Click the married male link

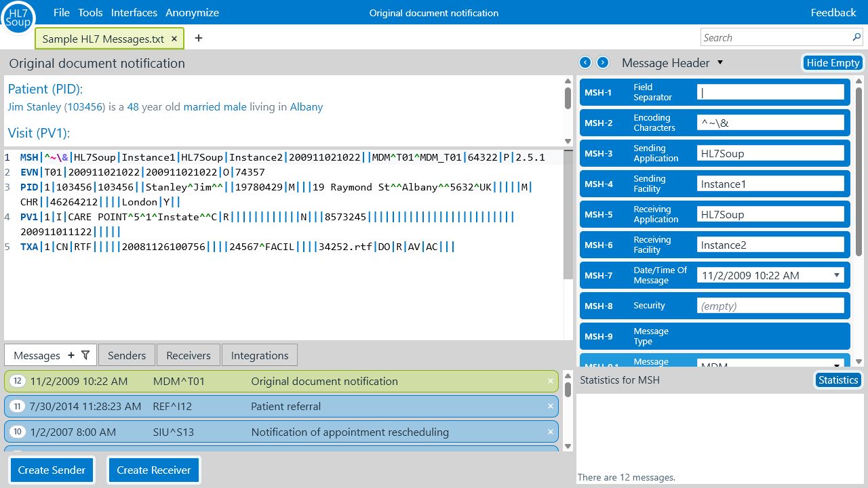point(216,106)
